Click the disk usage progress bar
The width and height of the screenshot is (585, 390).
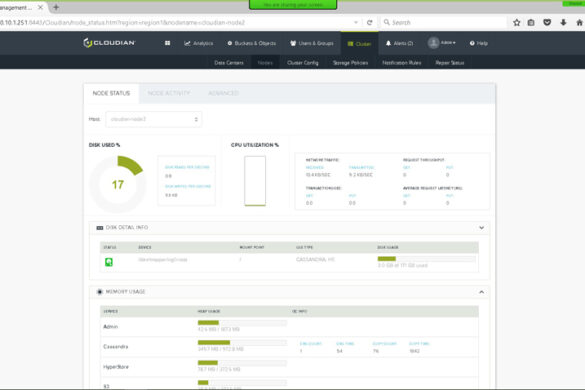pos(426,259)
